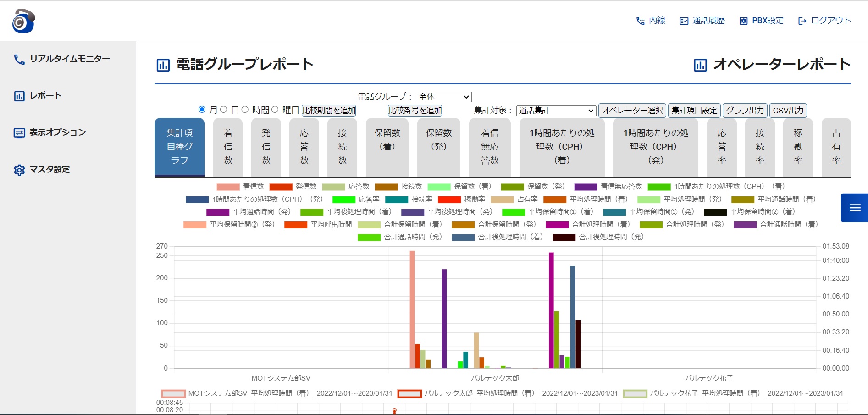Open the 通話履歴 link

(x=708, y=21)
